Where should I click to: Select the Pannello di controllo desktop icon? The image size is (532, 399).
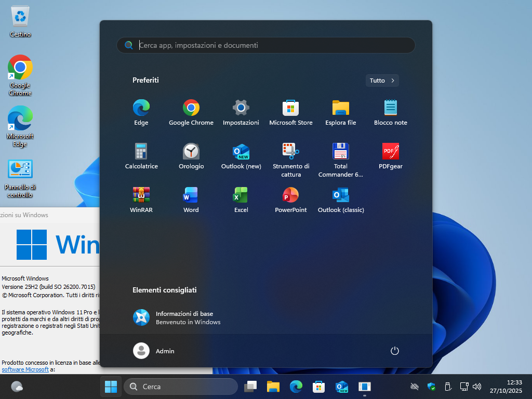[20, 179]
